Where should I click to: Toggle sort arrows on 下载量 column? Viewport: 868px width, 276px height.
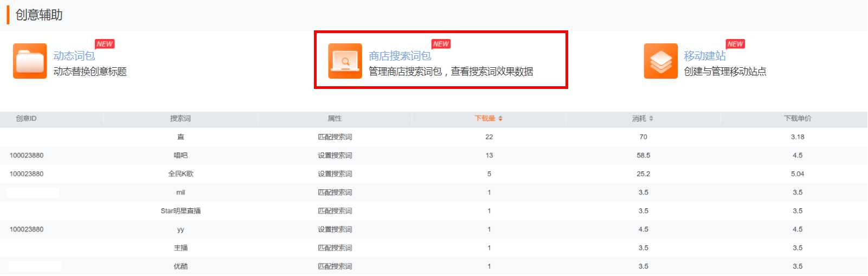(500, 119)
